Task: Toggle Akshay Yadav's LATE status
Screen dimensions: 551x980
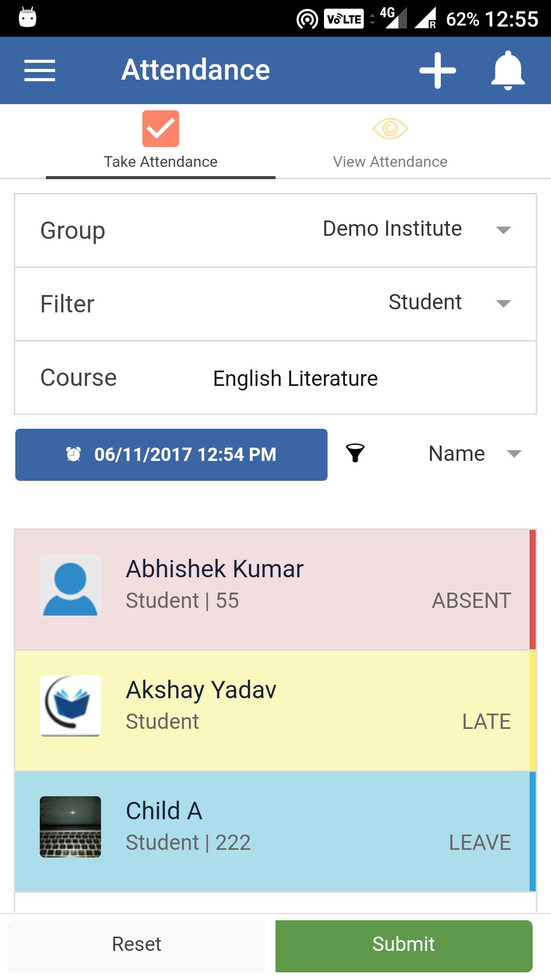Action: tap(487, 722)
